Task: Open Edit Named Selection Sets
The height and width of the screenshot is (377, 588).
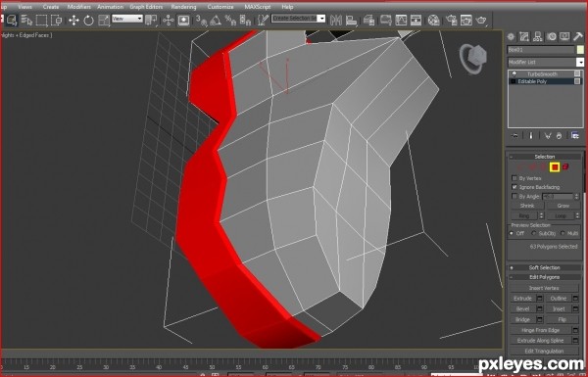Action: (264, 20)
